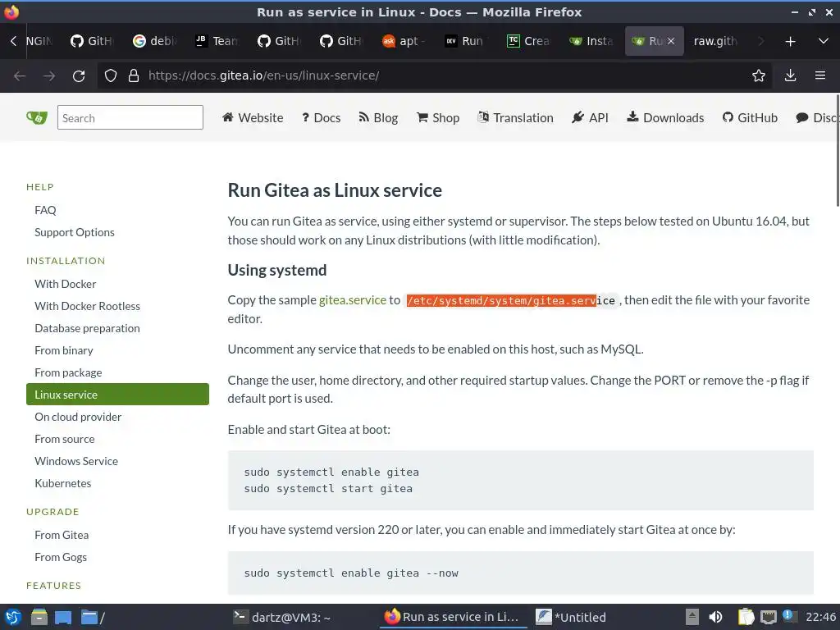Open From Gitea upgrade page
This screenshot has width=840, height=630.
[62, 535]
